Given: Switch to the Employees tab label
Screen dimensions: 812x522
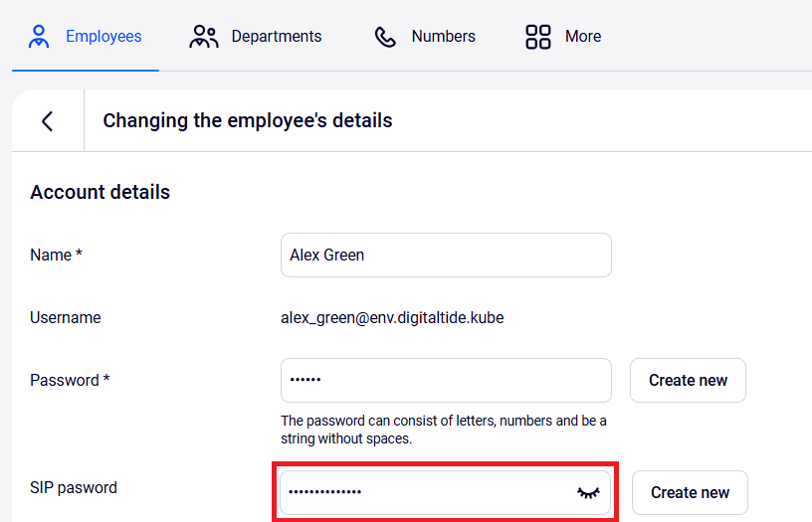Looking at the screenshot, I should [103, 37].
